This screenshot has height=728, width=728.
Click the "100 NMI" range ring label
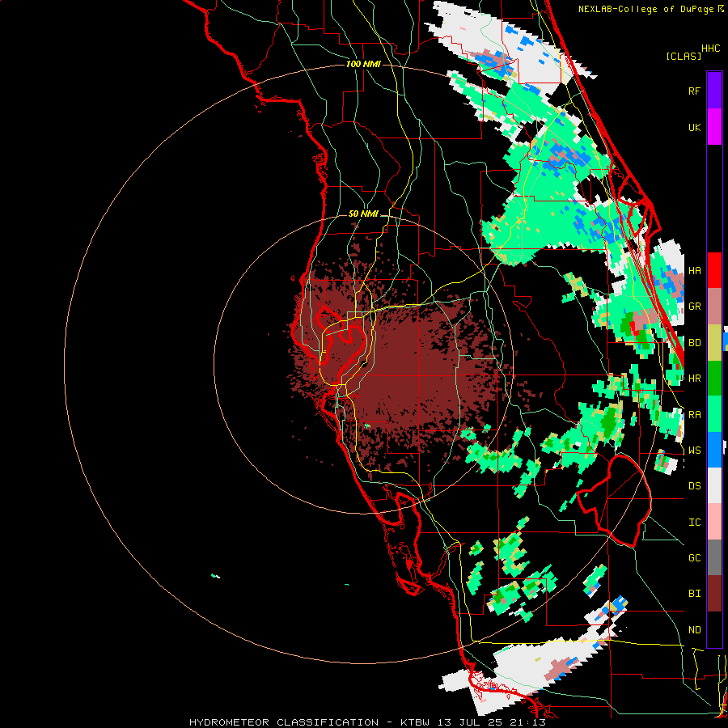coord(363,64)
